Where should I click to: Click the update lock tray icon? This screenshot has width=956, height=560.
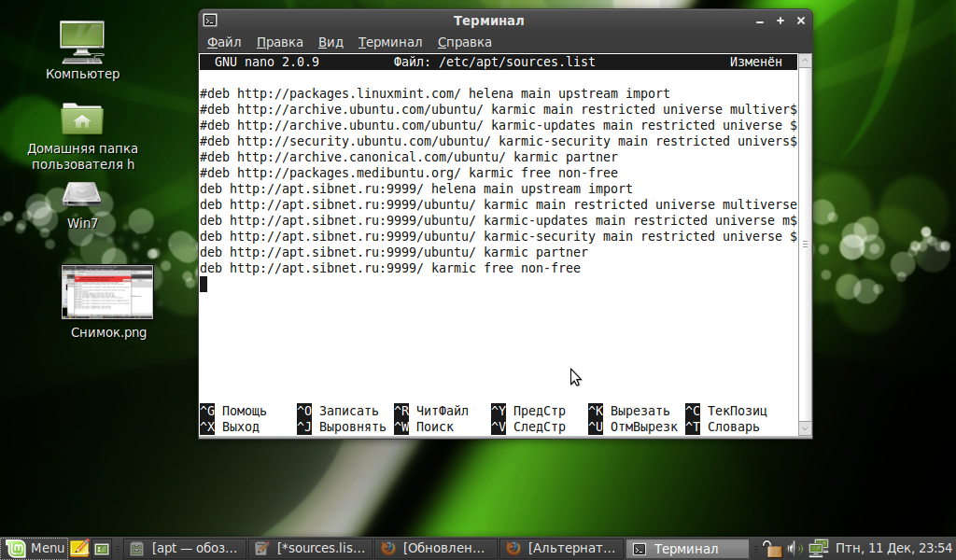point(771,549)
